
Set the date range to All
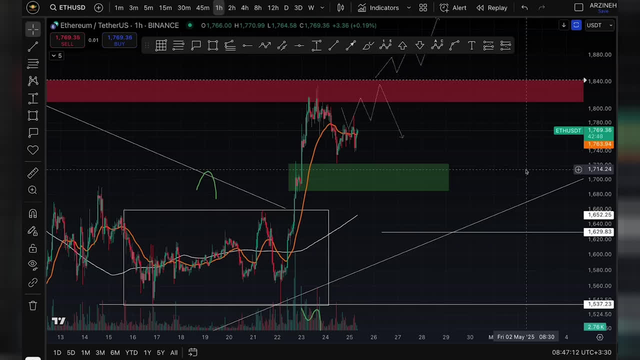tap(174, 353)
